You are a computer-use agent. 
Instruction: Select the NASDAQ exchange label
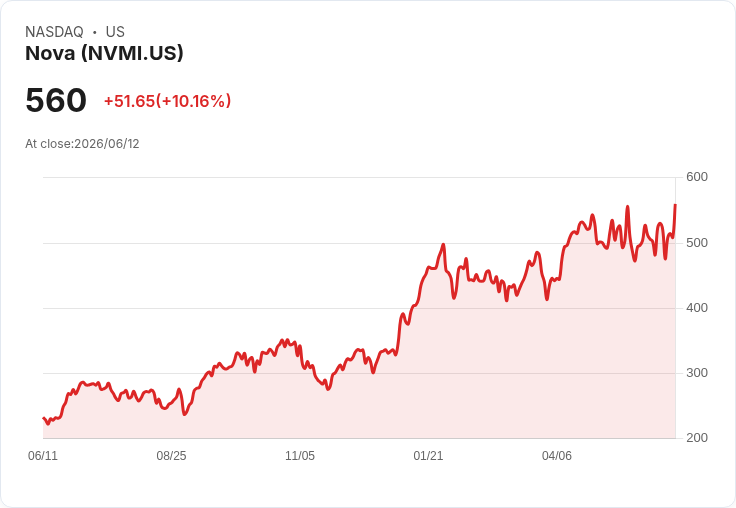point(54,31)
